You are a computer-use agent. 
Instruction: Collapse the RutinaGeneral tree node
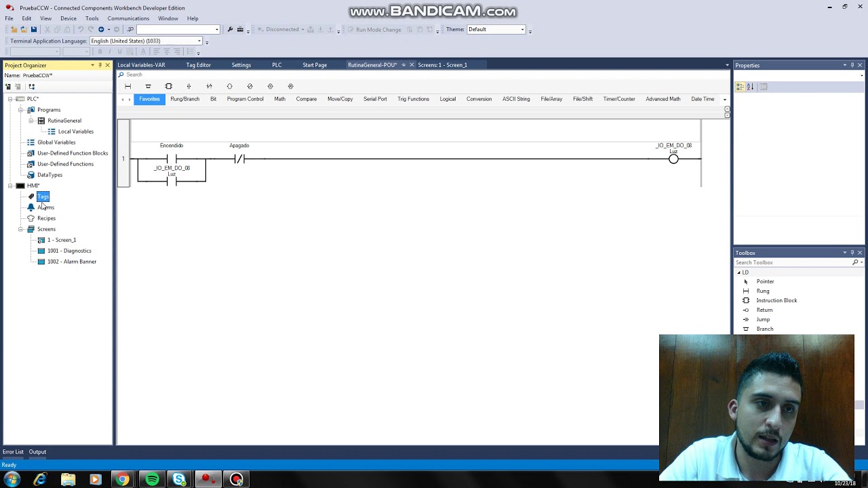(31, 121)
